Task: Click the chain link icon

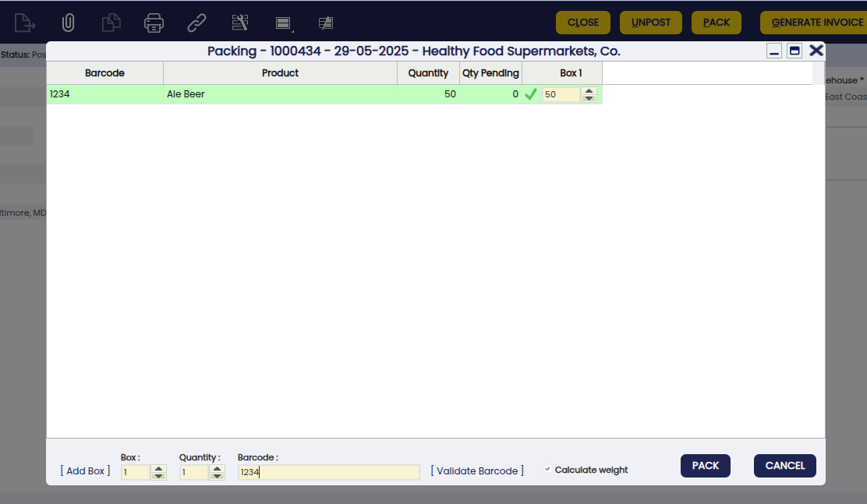Action: [197, 23]
